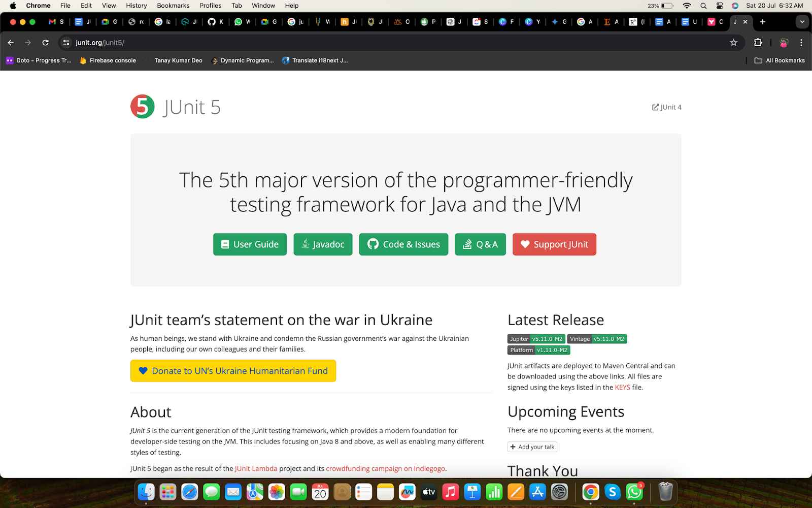Open Skype from the Dock

(613, 492)
